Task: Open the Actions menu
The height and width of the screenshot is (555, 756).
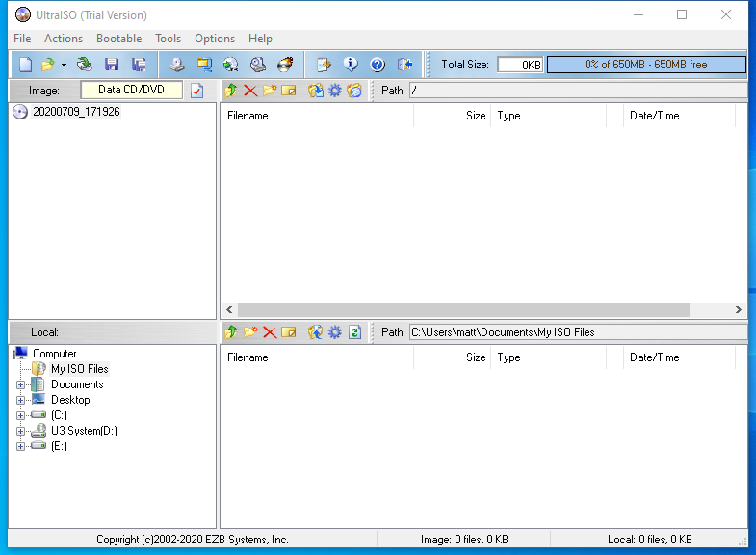Action: (x=64, y=39)
